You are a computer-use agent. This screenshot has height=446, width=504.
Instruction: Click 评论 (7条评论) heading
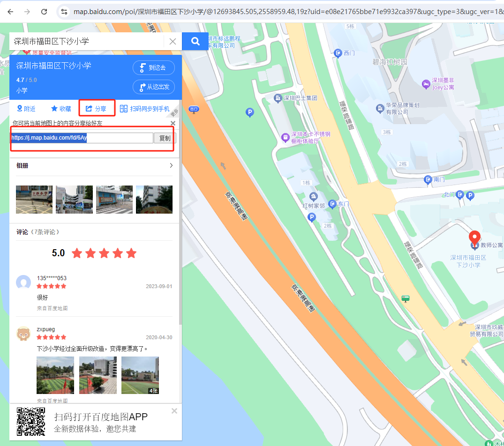38,232
